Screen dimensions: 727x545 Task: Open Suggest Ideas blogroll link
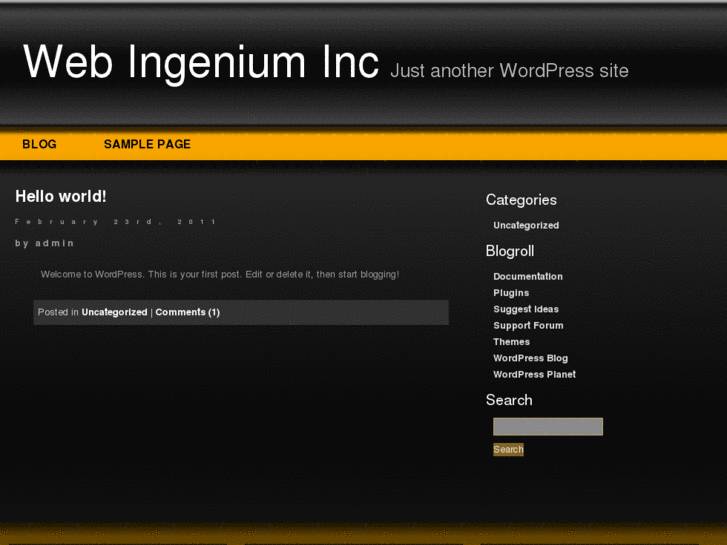[x=526, y=309]
